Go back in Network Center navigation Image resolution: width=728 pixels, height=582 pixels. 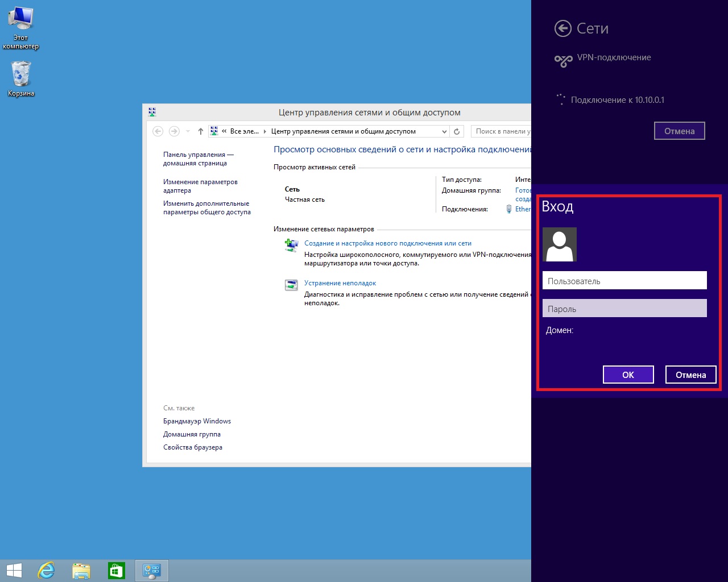[158, 131]
